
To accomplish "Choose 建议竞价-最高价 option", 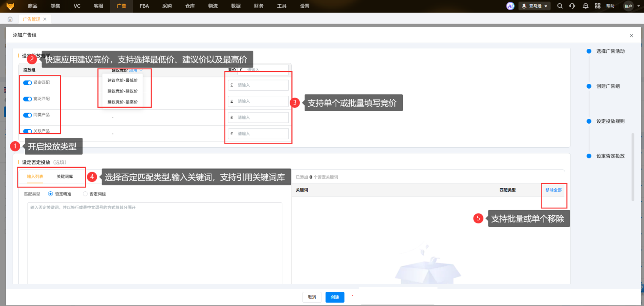I will [x=123, y=102].
